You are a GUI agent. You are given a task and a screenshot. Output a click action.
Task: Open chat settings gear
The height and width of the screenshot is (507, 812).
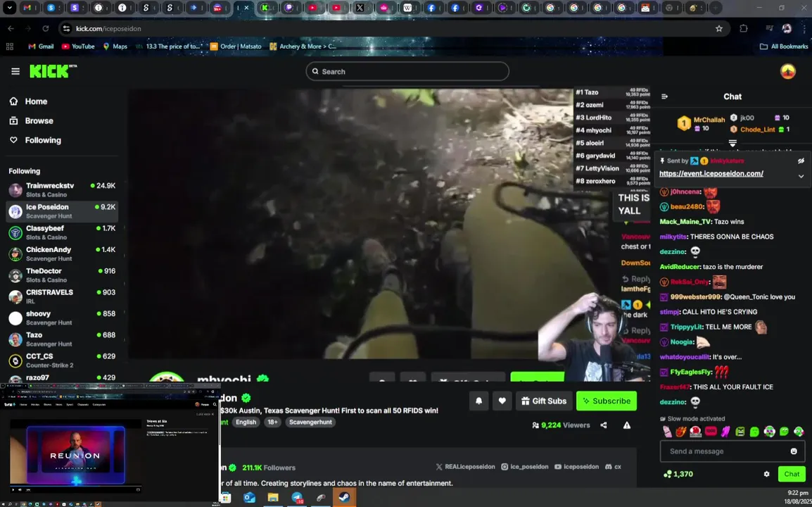point(766,474)
